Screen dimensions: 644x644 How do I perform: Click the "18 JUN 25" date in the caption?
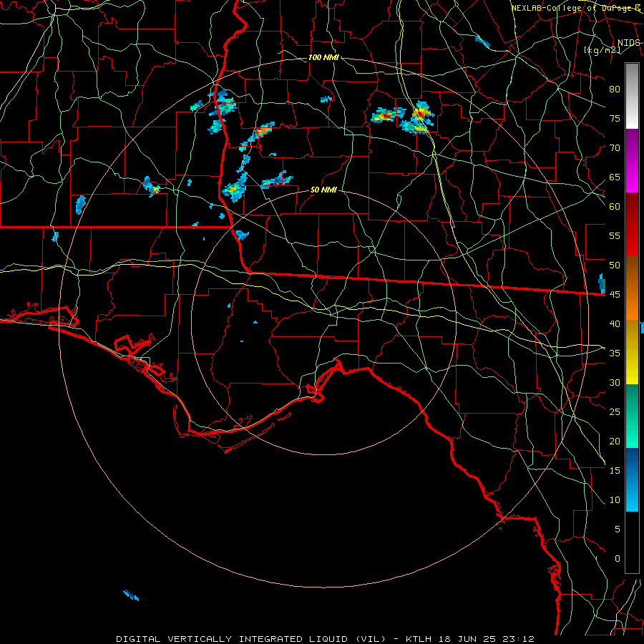point(468,639)
